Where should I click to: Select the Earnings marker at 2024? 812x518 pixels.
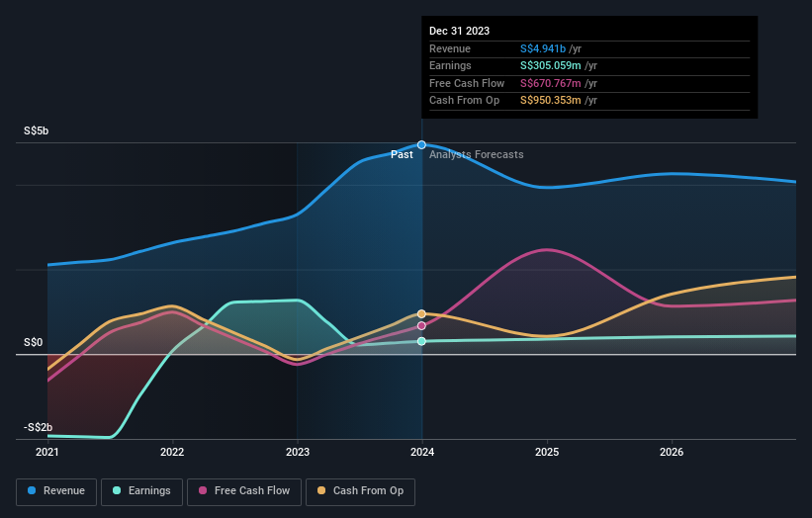(x=421, y=341)
